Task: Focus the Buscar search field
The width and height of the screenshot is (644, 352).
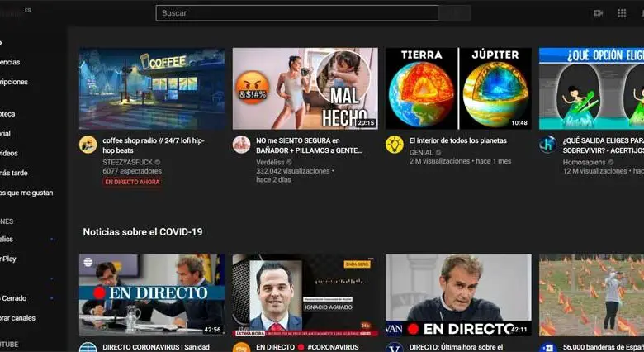Action: 297,13
